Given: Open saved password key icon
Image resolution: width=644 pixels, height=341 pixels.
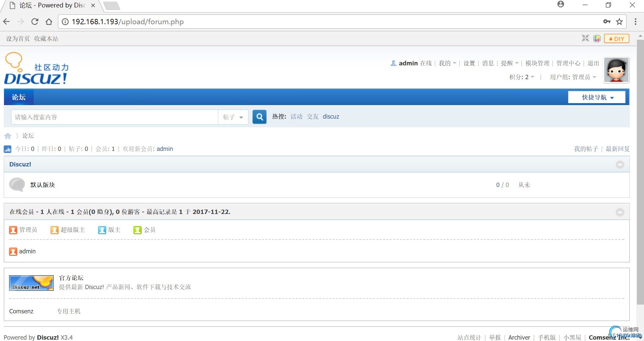Looking at the screenshot, I should point(607,22).
